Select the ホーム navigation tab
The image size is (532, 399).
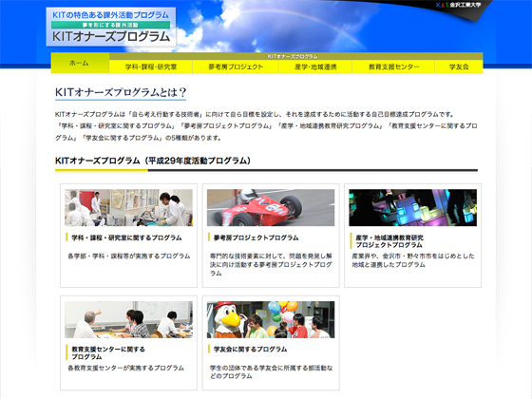[80, 63]
